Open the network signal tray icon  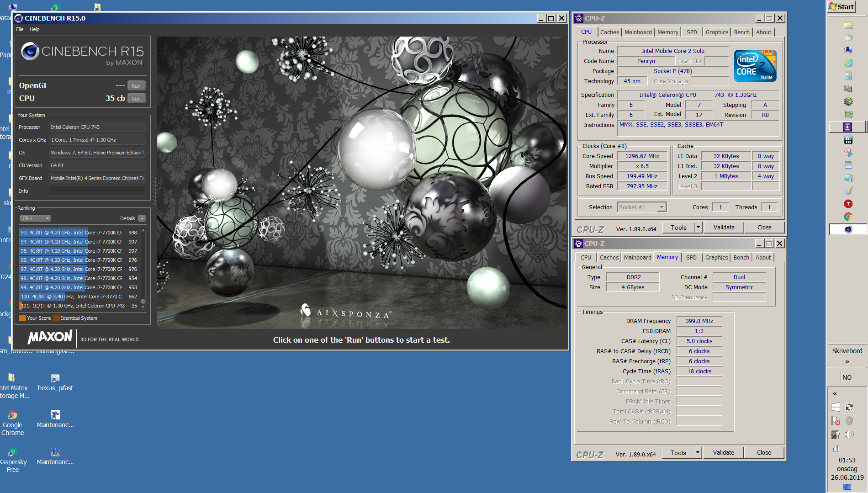[x=836, y=448]
